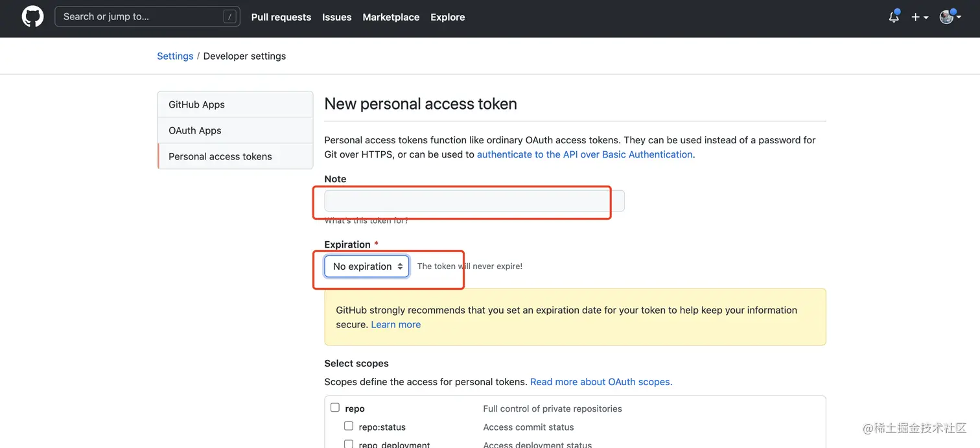This screenshot has width=980, height=448.
Task: Read more about OAuth scopes
Action: pos(601,382)
